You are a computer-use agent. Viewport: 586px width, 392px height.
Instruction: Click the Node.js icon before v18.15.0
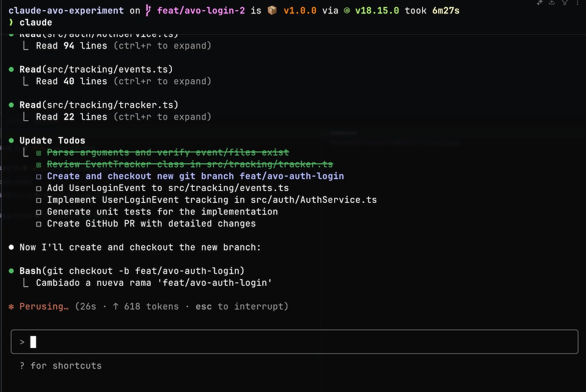347,11
